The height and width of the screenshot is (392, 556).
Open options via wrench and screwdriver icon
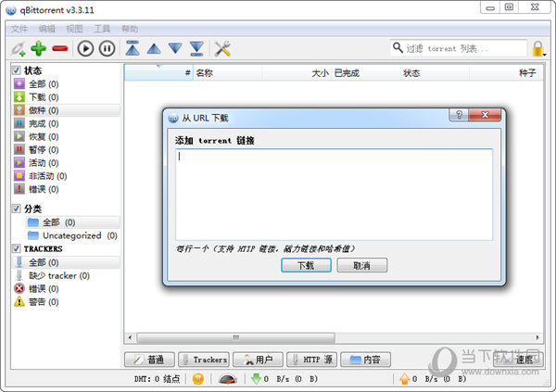click(x=222, y=48)
